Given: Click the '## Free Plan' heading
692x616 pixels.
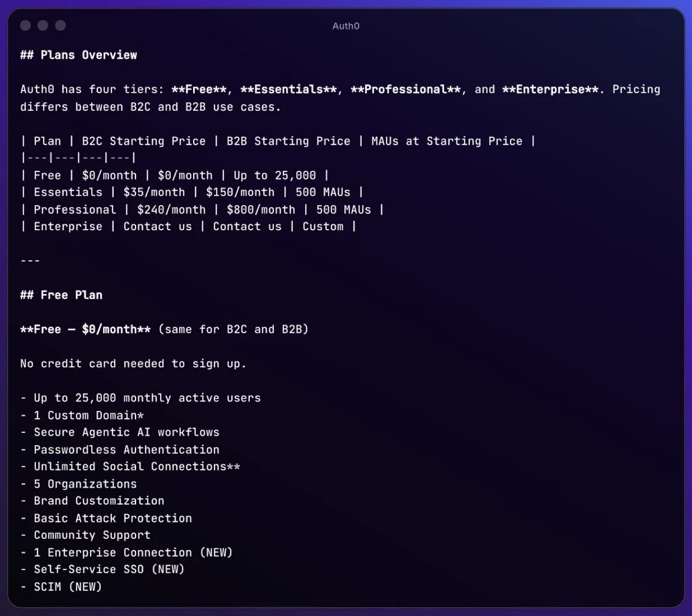Looking at the screenshot, I should [x=61, y=295].
